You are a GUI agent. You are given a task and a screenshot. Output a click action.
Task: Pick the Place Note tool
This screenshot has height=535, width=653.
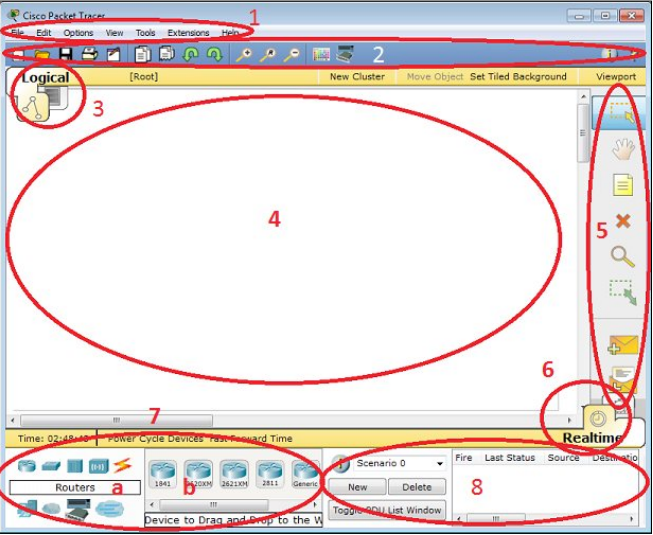(x=623, y=185)
